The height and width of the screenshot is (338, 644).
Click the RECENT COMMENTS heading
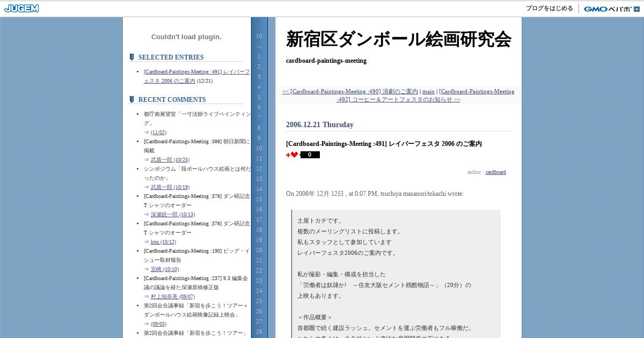pos(172,100)
